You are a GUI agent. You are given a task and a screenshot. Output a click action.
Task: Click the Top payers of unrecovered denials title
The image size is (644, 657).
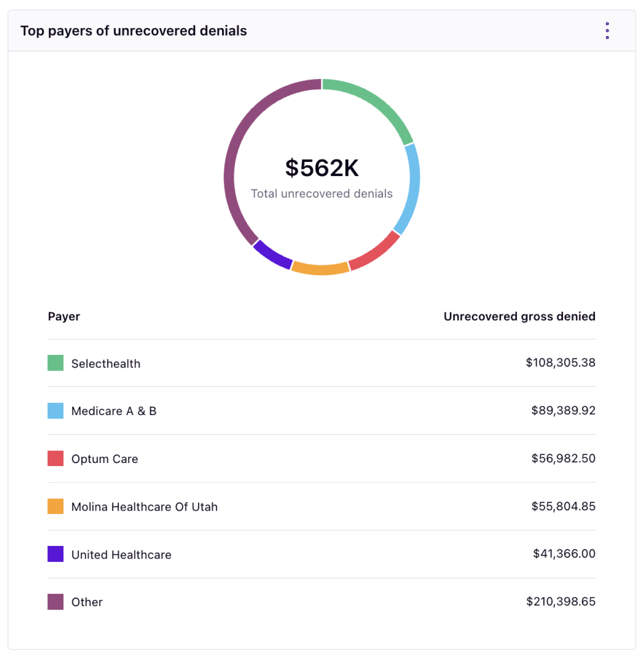133,31
